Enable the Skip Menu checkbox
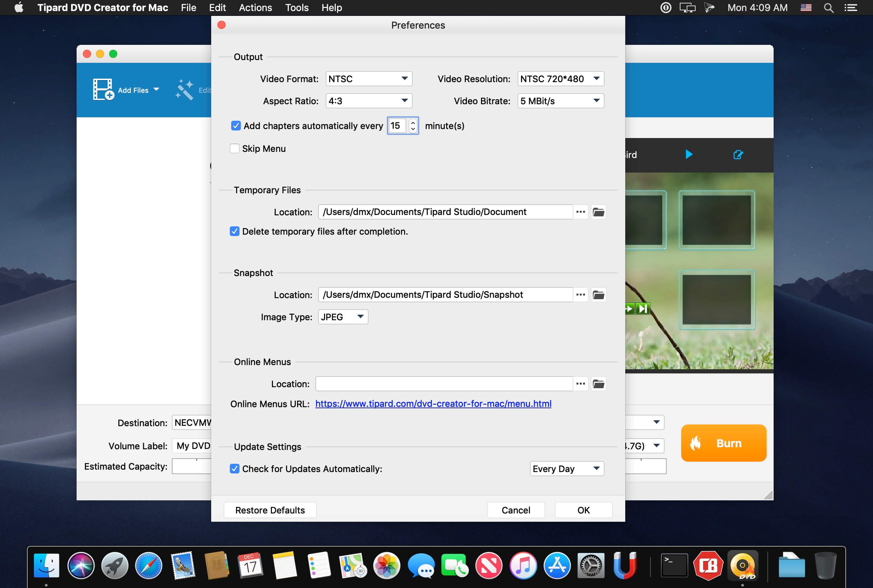 click(x=235, y=149)
